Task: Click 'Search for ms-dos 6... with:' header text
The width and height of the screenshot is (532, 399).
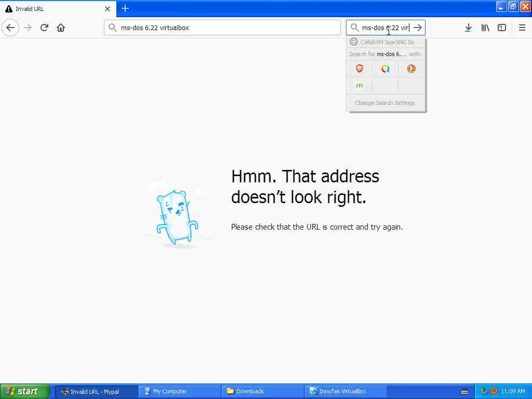Action: point(385,54)
